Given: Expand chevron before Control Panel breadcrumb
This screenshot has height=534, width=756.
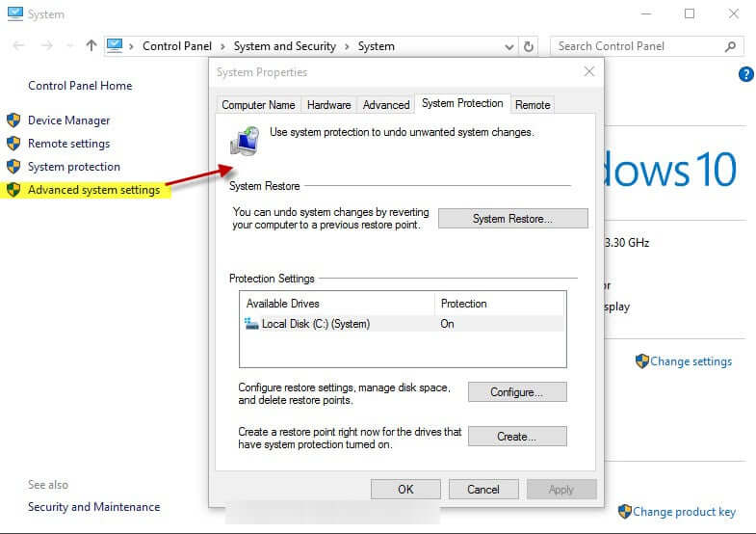Looking at the screenshot, I should pos(131,47).
